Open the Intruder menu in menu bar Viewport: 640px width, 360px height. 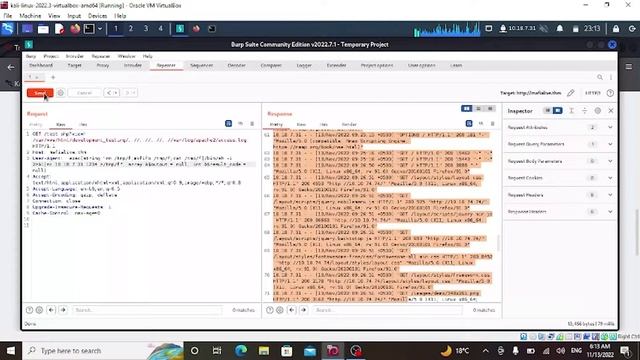[75, 56]
